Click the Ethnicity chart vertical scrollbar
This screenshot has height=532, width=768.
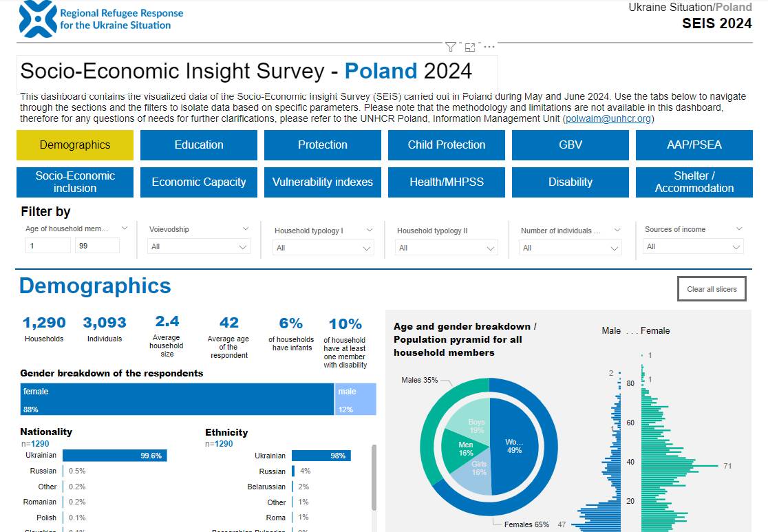374,478
